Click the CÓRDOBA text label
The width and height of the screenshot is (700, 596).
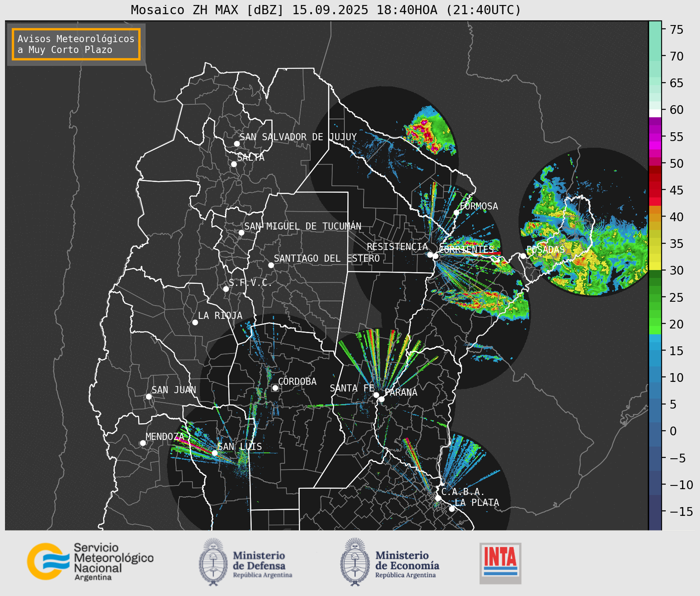coord(297,381)
